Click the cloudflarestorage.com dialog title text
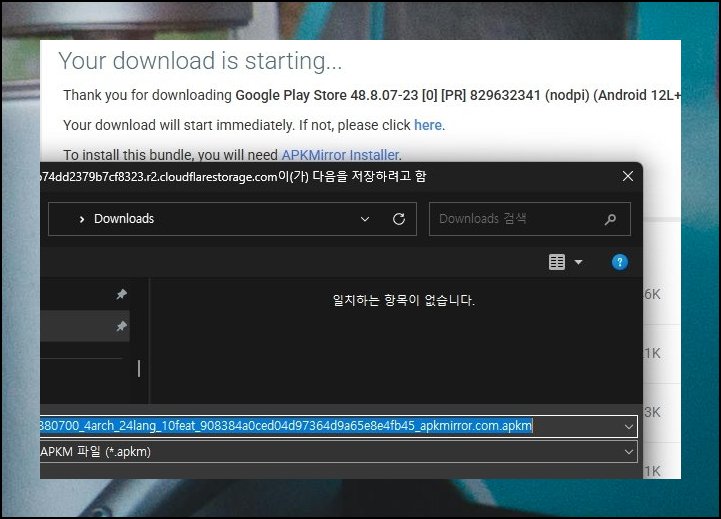 pos(233,177)
